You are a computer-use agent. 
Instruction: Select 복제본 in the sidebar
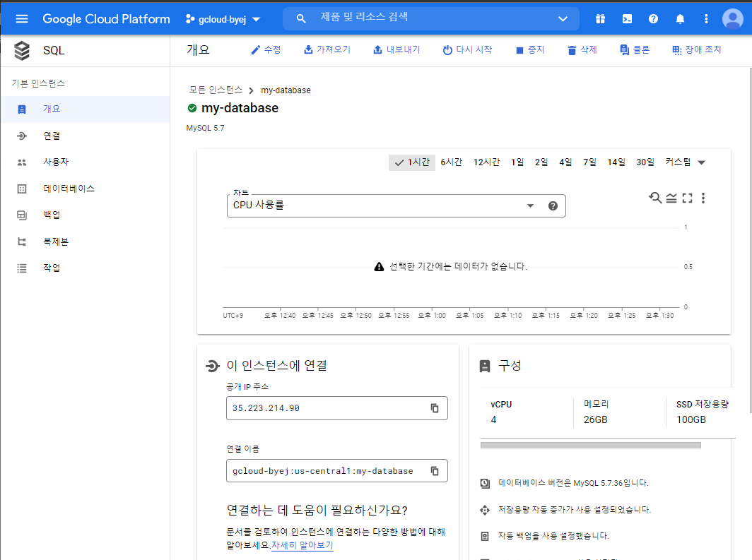coord(85,242)
